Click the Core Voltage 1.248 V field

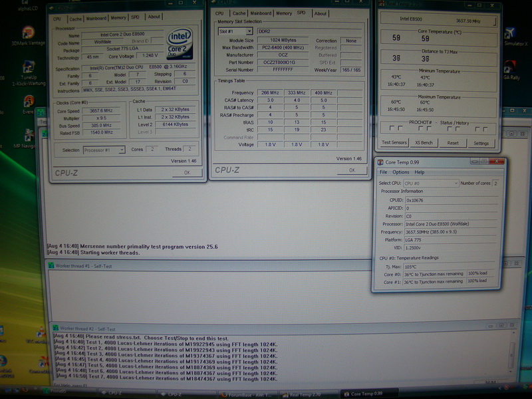click(150, 55)
